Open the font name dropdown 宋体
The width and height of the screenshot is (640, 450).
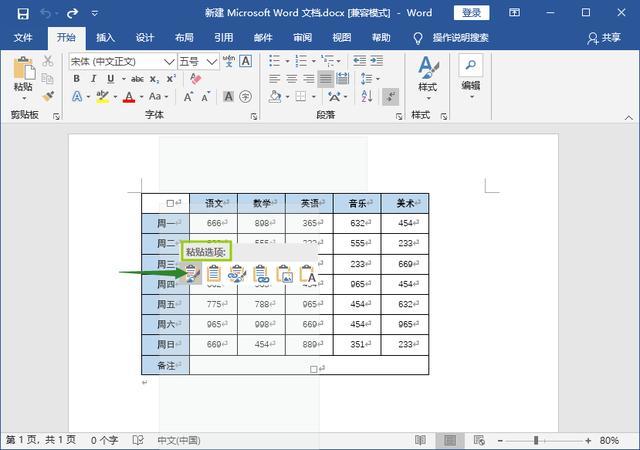click(122, 62)
